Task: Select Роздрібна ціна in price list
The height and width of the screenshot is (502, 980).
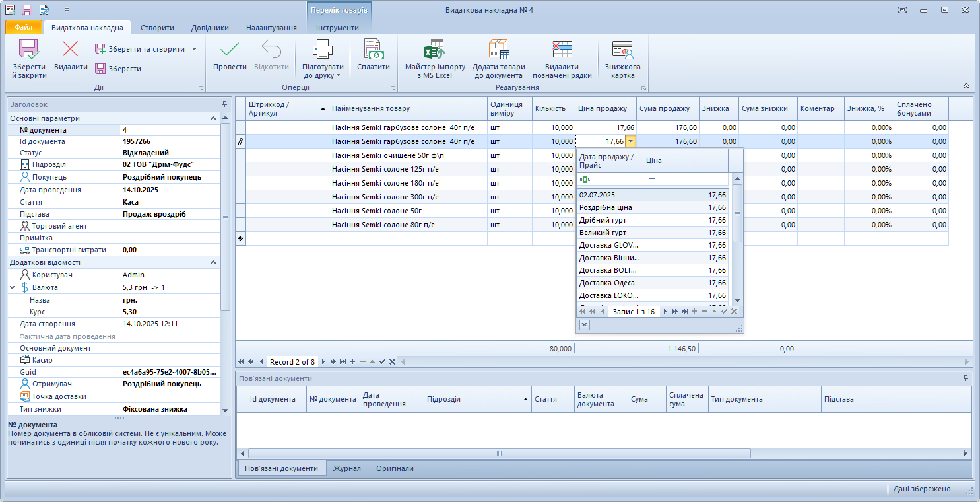Action: (x=605, y=207)
